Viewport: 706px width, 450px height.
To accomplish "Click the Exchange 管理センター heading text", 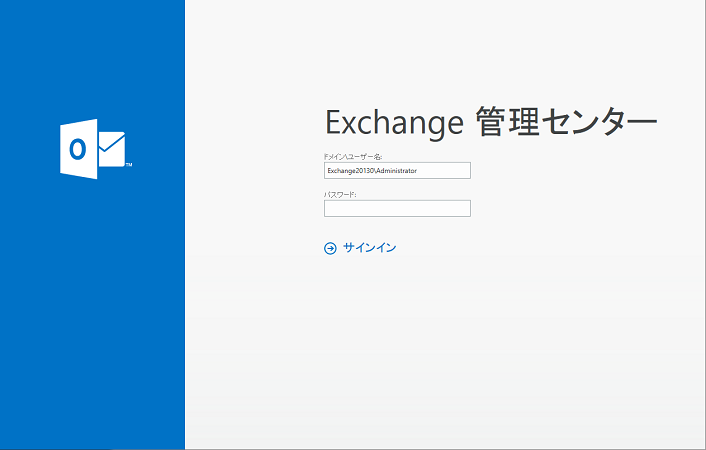I will (x=491, y=122).
